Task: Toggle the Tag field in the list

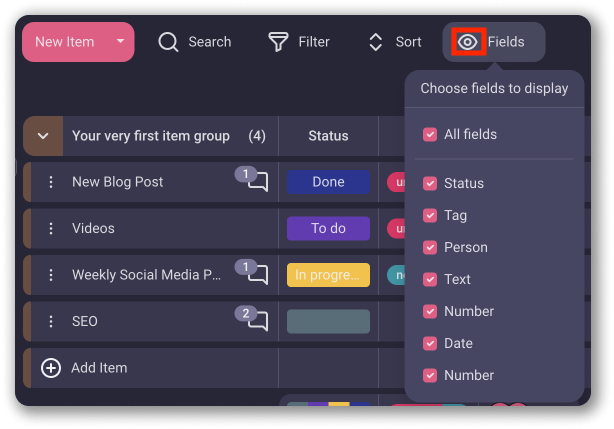Action: [x=430, y=215]
